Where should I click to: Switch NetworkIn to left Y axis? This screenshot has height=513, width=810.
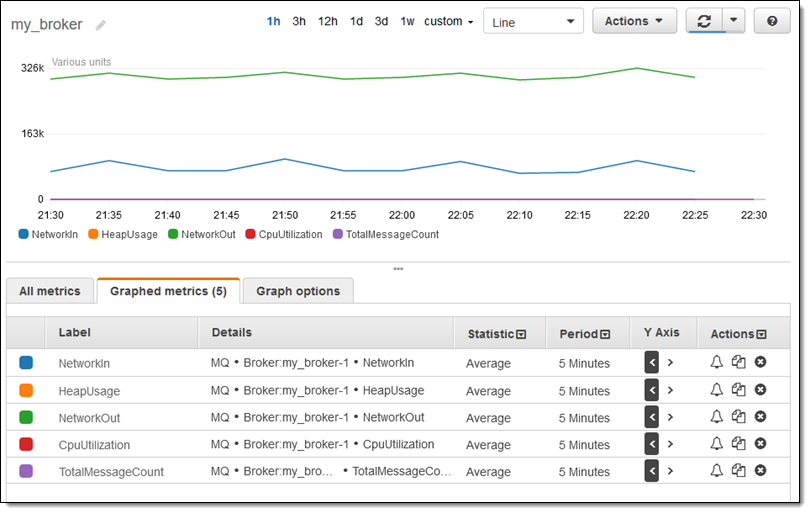coord(652,362)
